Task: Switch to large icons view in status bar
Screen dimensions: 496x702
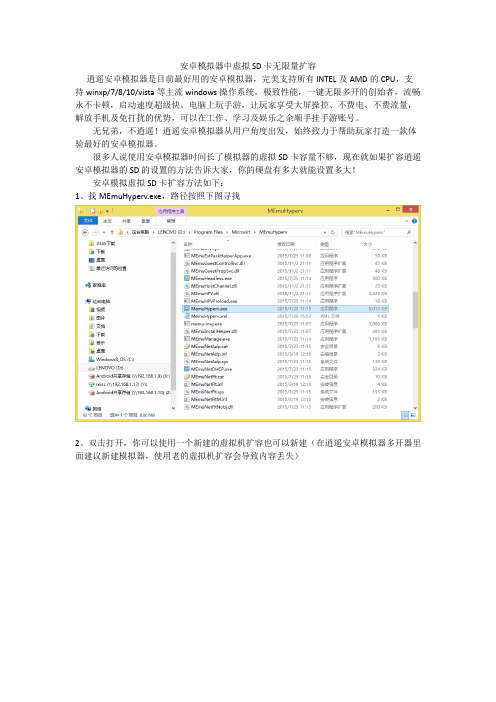Action: pos(412,415)
